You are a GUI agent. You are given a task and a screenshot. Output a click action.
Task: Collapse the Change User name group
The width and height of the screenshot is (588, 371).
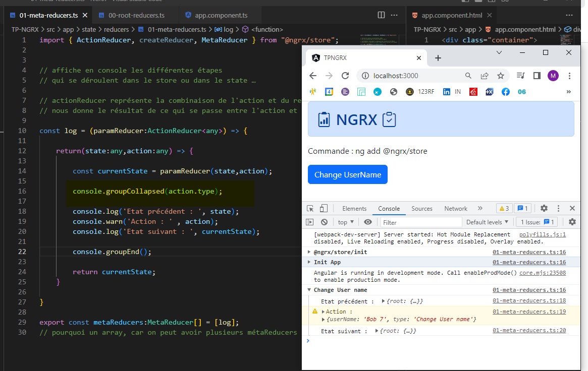(309, 290)
